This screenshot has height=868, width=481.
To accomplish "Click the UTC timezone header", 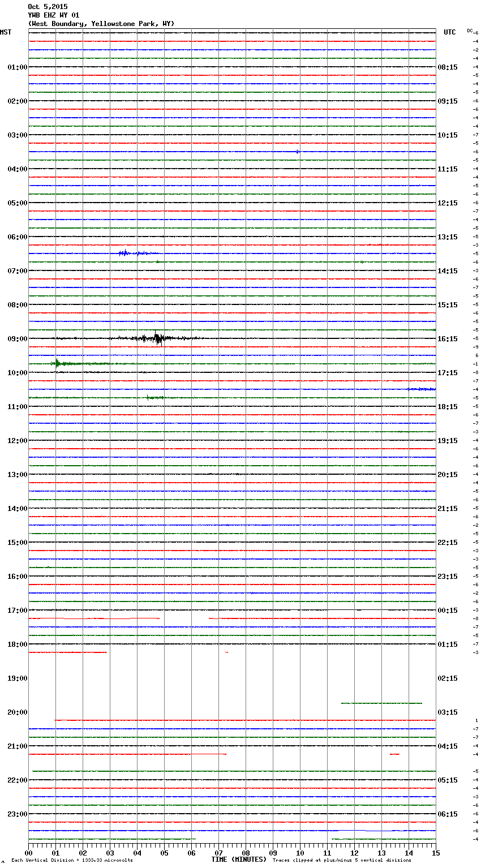I will click(x=450, y=32).
